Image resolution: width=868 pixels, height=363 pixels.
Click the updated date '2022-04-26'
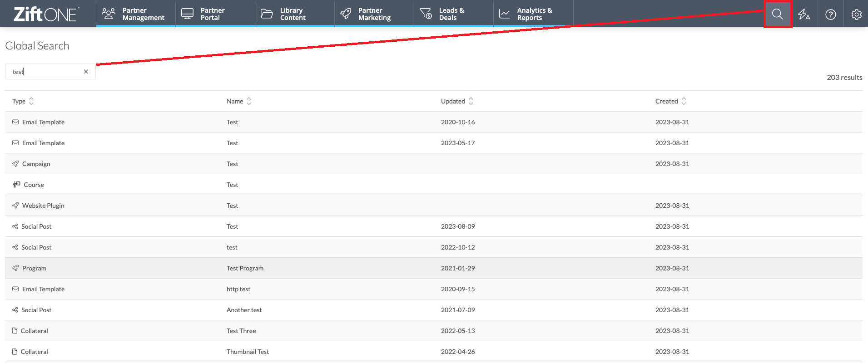point(458,352)
